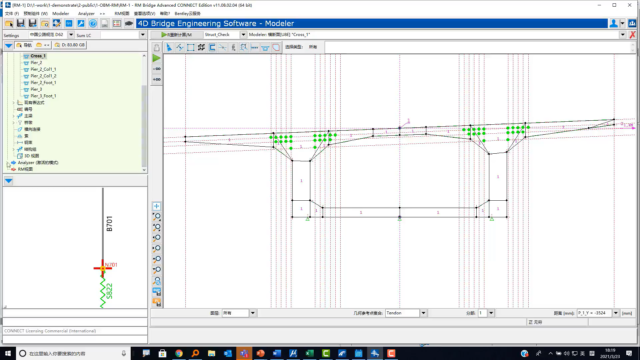This screenshot has height=360, width=640.
Task: Select Pier_2 in the tree
Action: [36, 62]
